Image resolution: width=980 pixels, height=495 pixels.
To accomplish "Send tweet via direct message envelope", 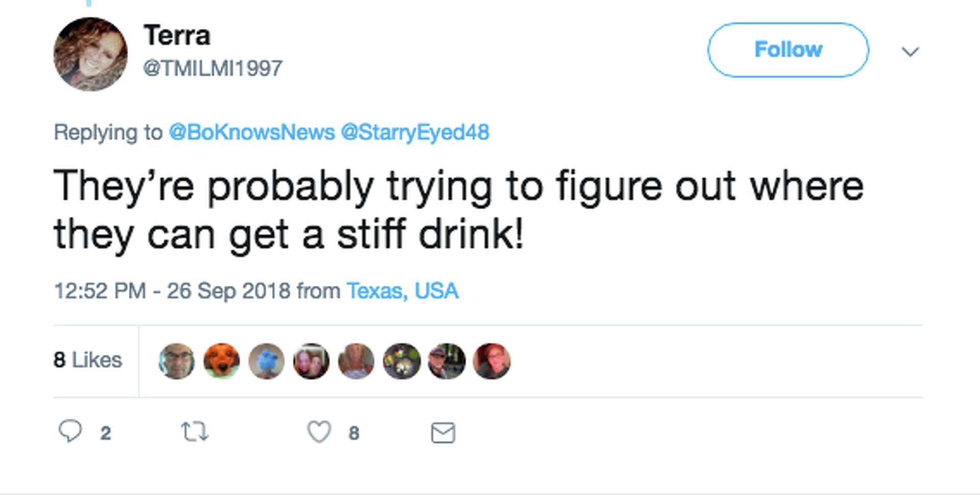I will pyautogui.click(x=443, y=433).
